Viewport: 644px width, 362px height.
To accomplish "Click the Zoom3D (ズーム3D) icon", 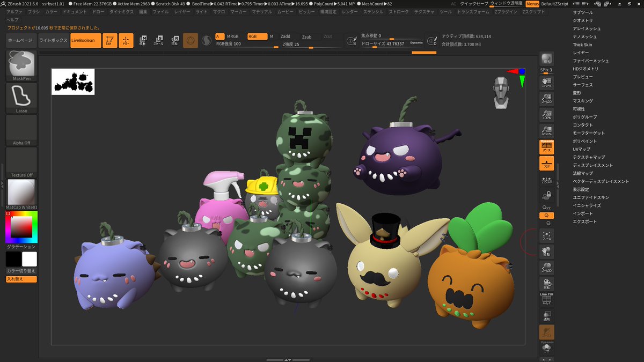I will (547, 268).
